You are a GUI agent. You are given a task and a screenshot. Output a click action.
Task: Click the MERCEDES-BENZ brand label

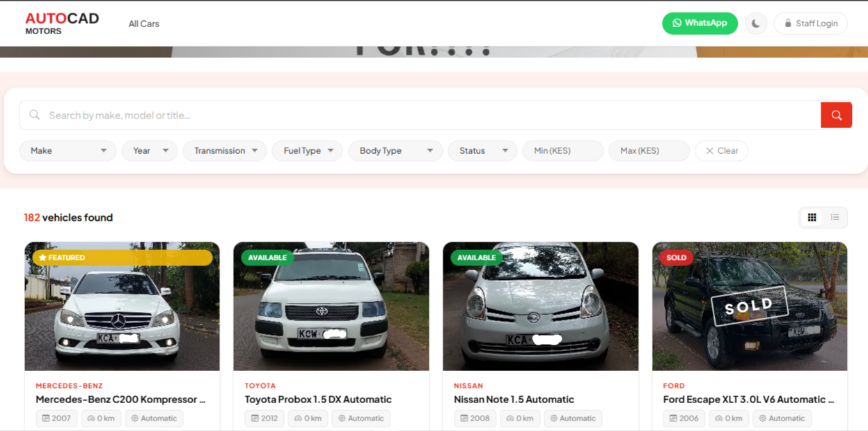(69, 386)
